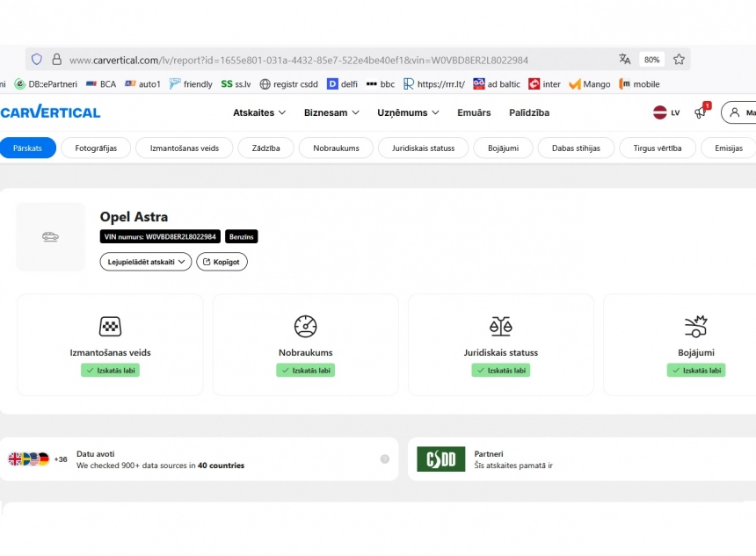Click the scales icon for Juridiskais statuss
The height and width of the screenshot is (556, 756).
point(501,326)
